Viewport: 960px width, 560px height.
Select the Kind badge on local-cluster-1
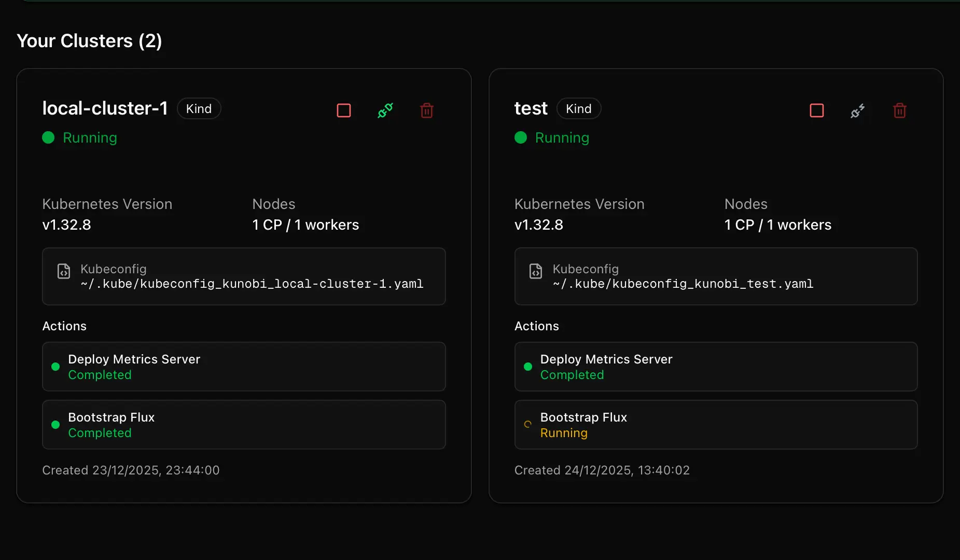click(x=199, y=108)
